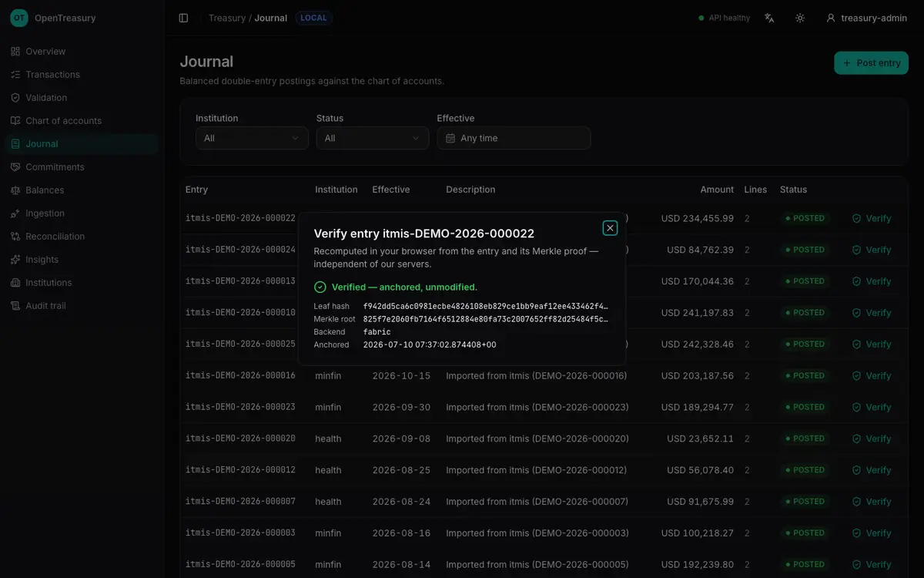Image resolution: width=924 pixels, height=578 pixels.
Task: Click amount USD 203,187.56
Action: pyautogui.click(x=698, y=376)
